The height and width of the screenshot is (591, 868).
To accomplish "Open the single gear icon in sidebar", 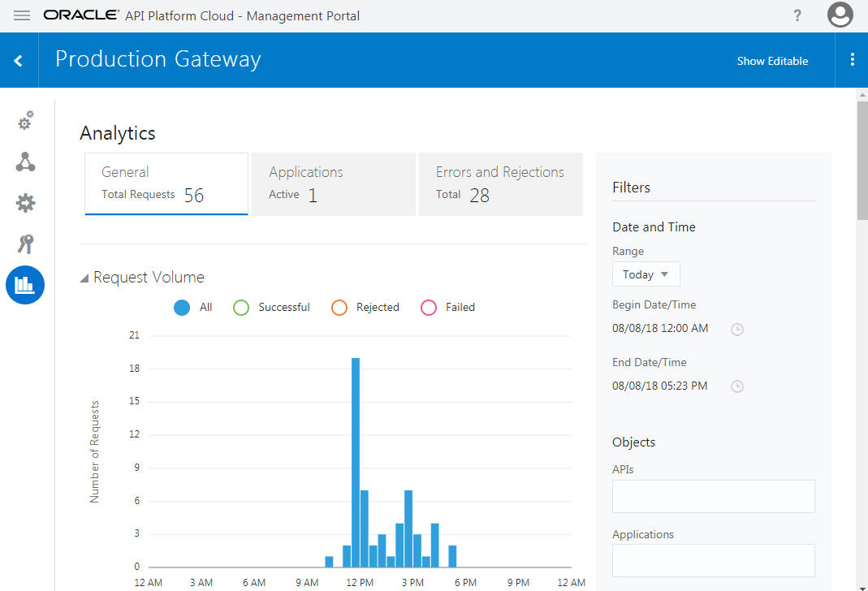I will point(25,203).
